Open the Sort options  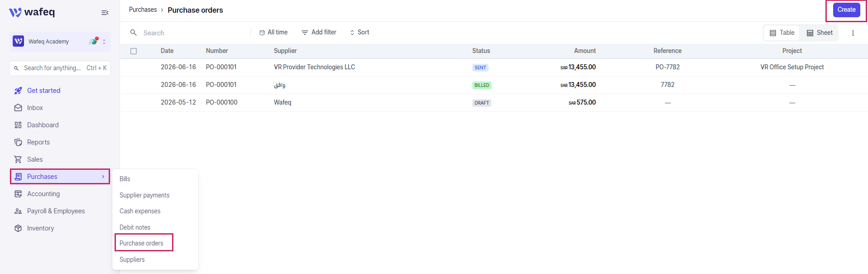coord(360,32)
